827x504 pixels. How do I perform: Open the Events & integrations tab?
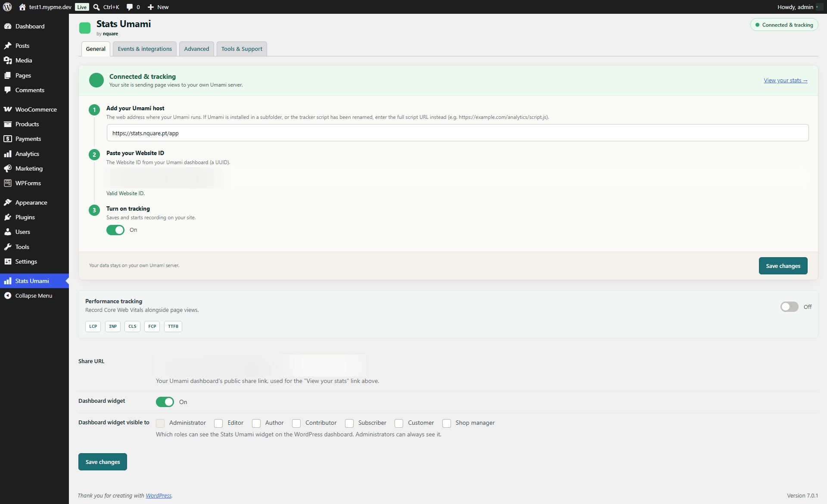click(145, 49)
